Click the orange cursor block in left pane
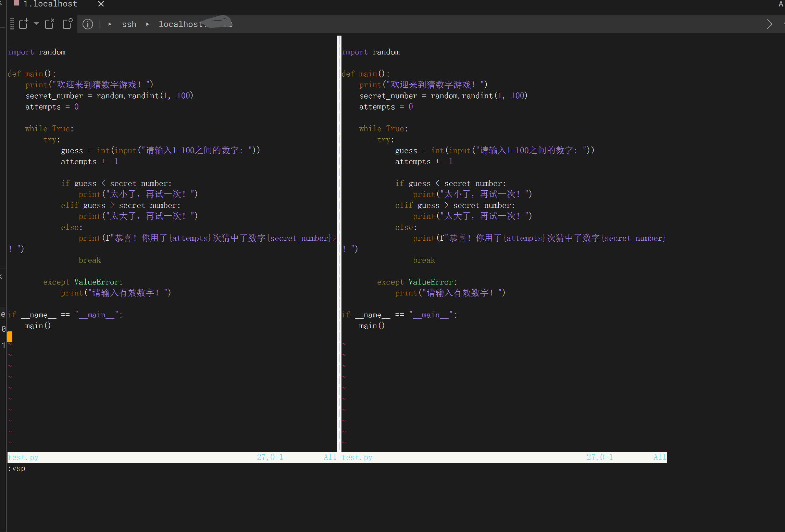Image resolution: width=785 pixels, height=532 pixels. [x=10, y=337]
